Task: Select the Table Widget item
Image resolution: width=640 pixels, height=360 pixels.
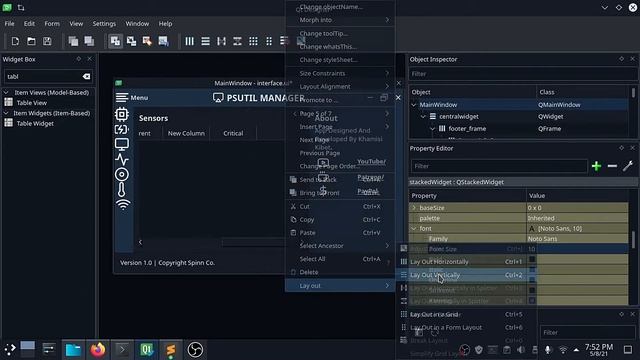Action: 35,123
